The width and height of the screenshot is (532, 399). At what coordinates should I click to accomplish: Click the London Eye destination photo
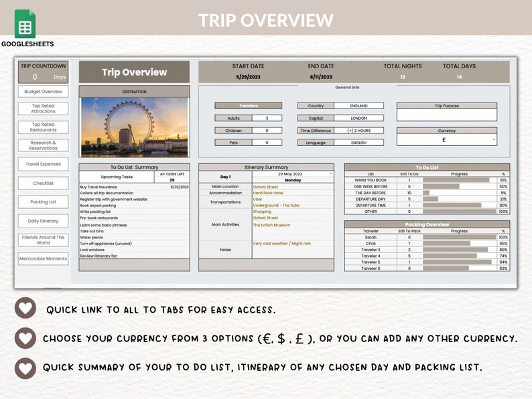[134, 127]
